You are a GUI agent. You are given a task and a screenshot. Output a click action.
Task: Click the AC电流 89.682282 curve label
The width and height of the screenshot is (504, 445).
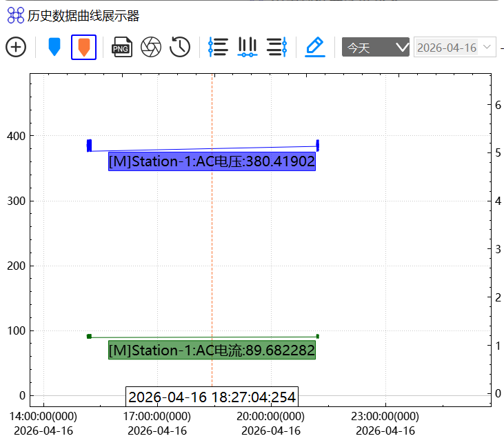click(x=212, y=350)
